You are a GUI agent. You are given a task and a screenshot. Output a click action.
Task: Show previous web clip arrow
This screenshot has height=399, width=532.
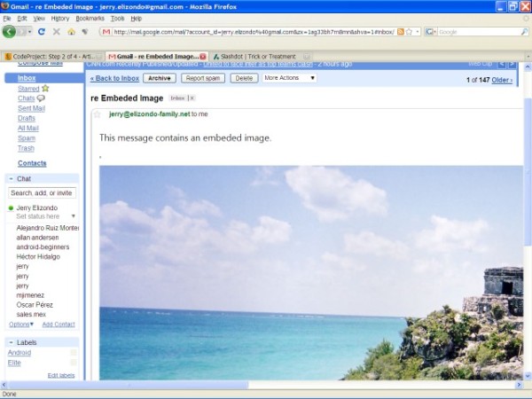pyautogui.click(x=502, y=65)
